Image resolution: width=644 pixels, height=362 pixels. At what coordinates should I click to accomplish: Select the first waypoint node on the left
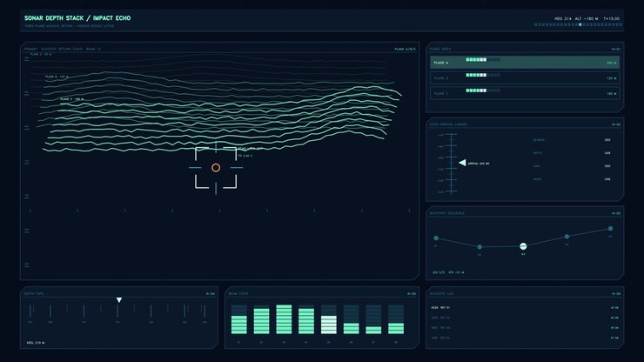pyautogui.click(x=436, y=238)
